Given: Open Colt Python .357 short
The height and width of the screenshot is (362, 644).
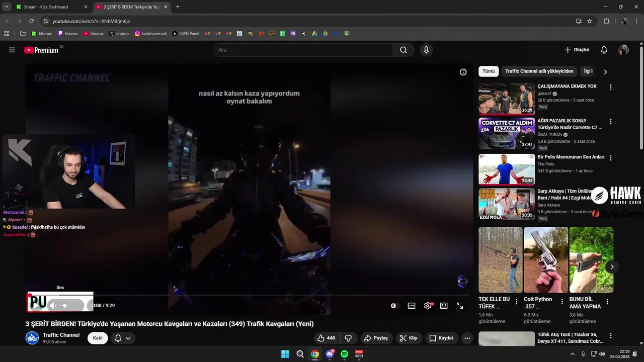Looking at the screenshot, I should tap(546, 259).
